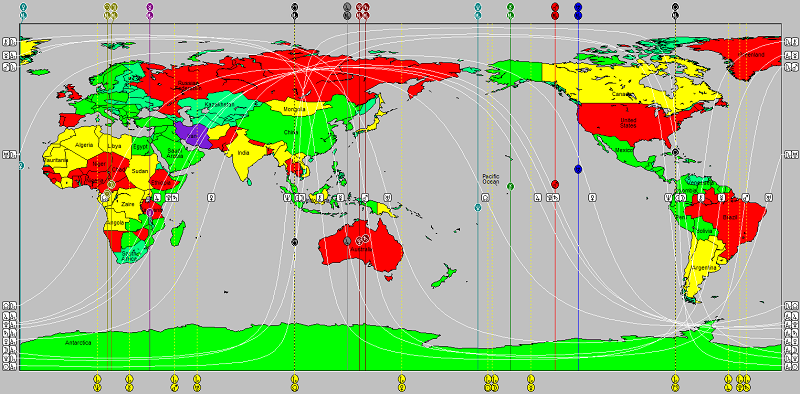Screen dimensions: 800x394
Task: Select the Kazakhstan country label
Action: [219, 105]
